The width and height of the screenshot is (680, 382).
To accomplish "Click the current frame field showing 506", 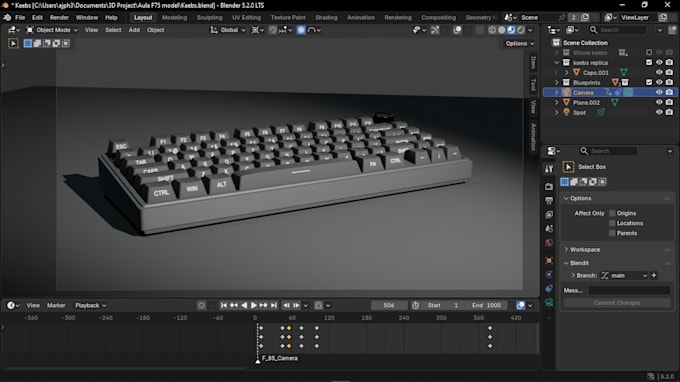I will point(389,305).
